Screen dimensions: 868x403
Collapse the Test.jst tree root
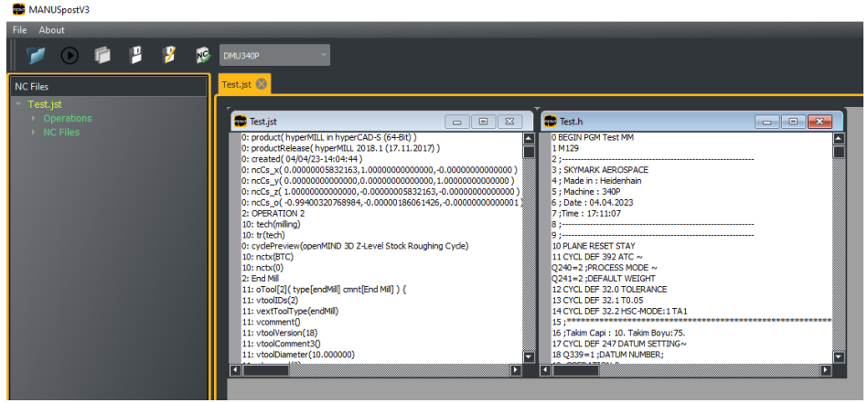pyautogui.click(x=19, y=104)
